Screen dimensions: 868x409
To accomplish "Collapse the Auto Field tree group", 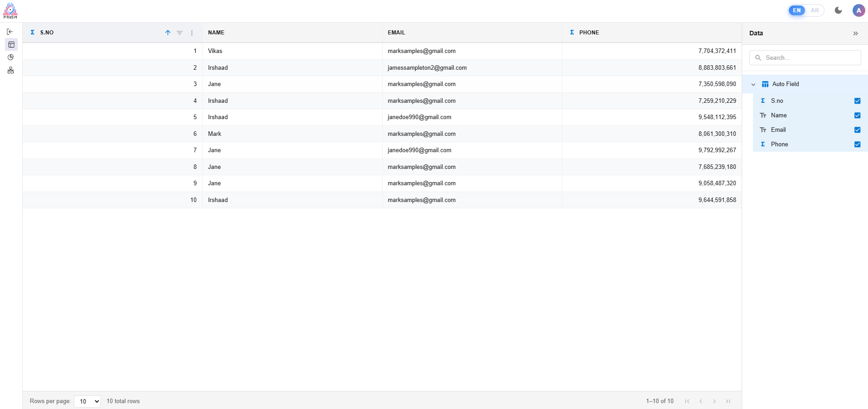I will tap(753, 84).
